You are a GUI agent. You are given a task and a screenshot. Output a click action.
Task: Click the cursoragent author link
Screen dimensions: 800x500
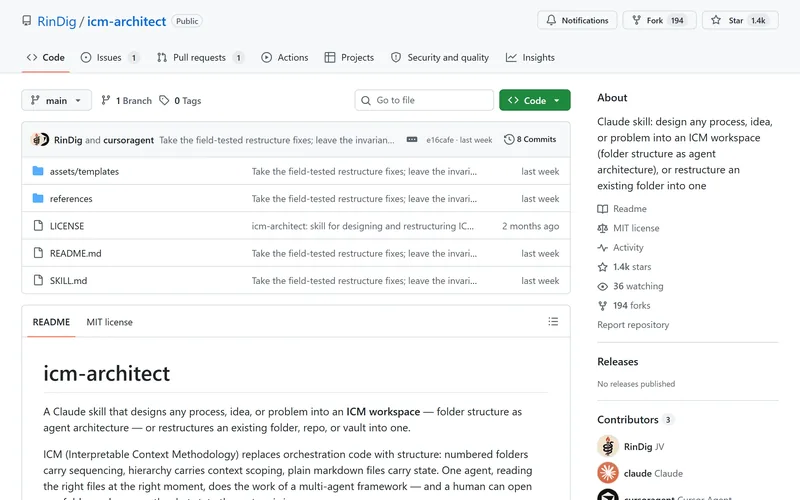point(129,140)
